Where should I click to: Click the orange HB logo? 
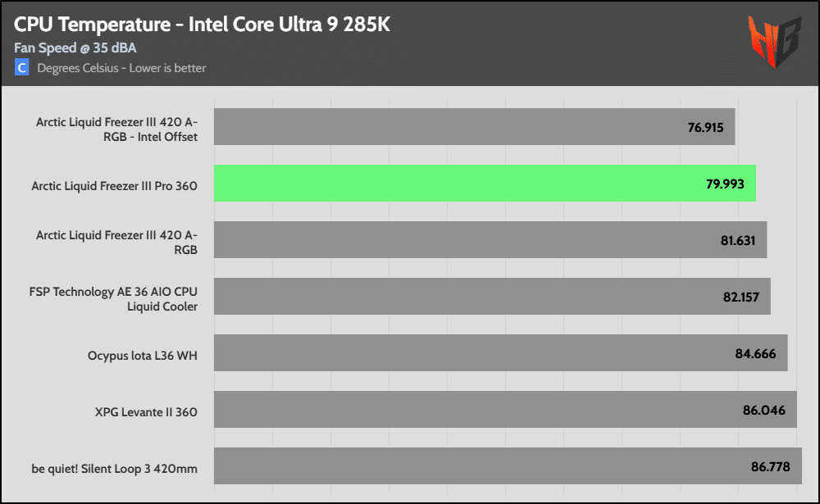click(774, 41)
